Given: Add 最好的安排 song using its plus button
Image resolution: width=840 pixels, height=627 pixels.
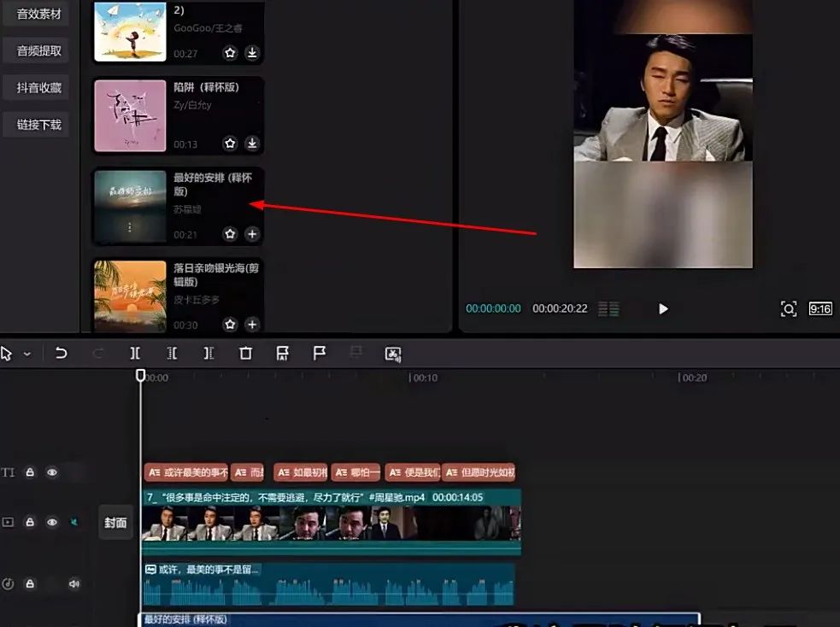Looking at the screenshot, I should (x=254, y=233).
